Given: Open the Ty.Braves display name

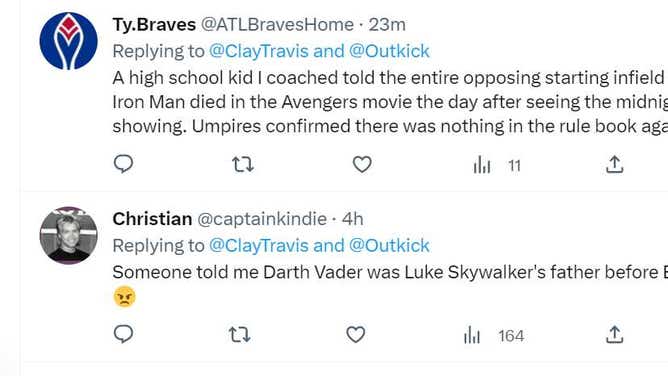Looking at the screenshot, I should pos(154,25).
